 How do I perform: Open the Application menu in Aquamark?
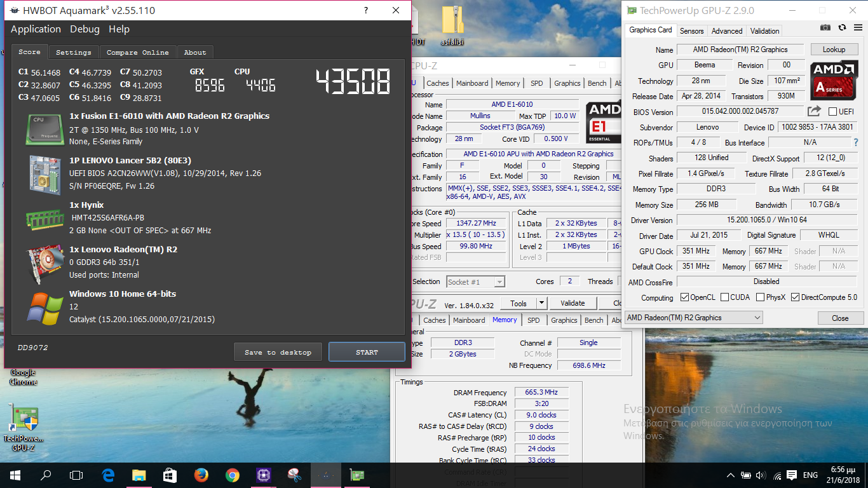pos(36,29)
